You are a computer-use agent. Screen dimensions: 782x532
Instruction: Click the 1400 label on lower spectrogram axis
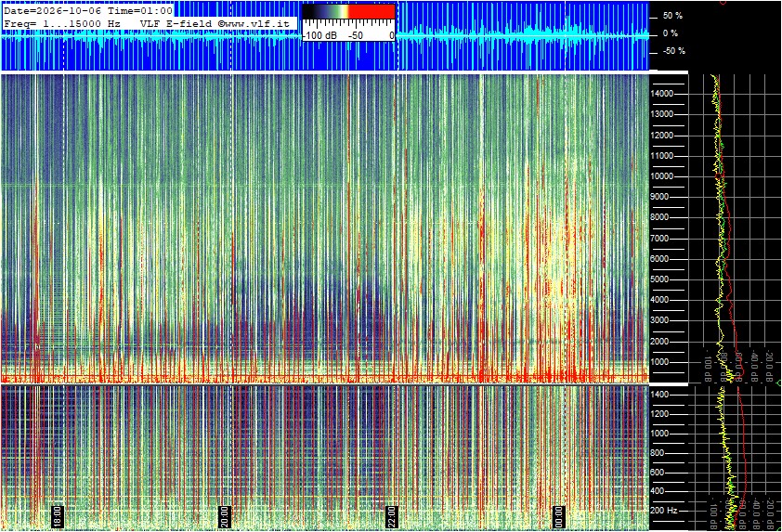click(x=659, y=395)
